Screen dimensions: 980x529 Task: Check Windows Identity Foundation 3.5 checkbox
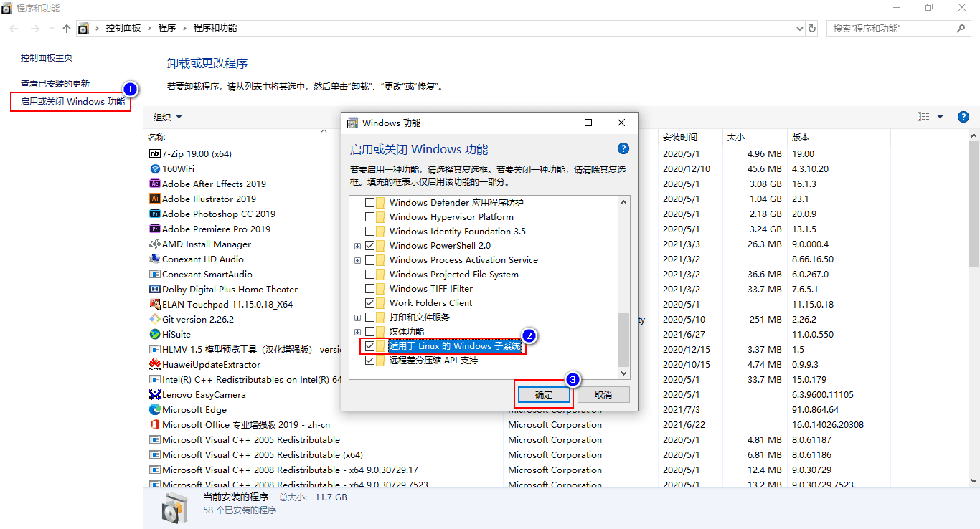(x=369, y=232)
